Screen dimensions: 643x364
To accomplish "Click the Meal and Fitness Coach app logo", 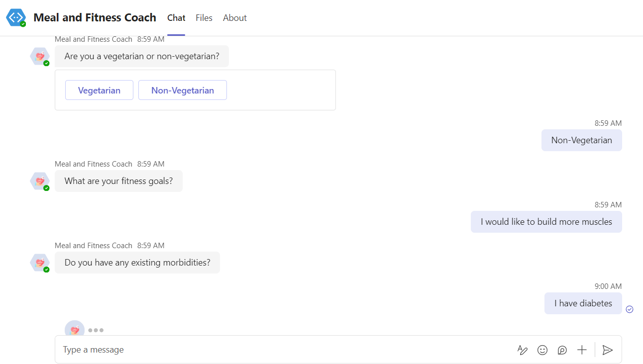I will [15, 17].
